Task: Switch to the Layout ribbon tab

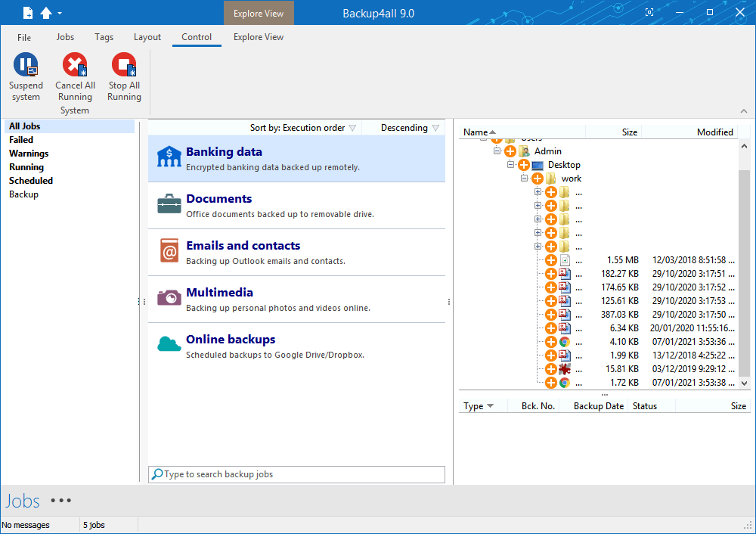Action: (x=147, y=37)
